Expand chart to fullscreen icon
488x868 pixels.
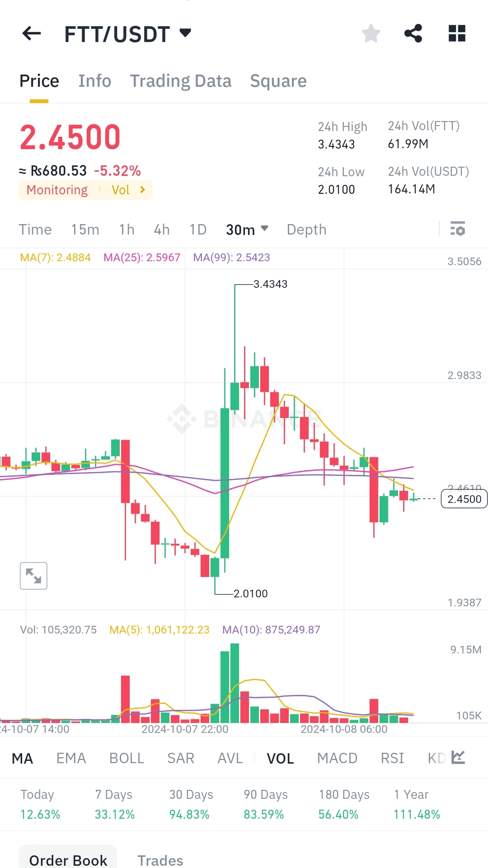point(33,576)
